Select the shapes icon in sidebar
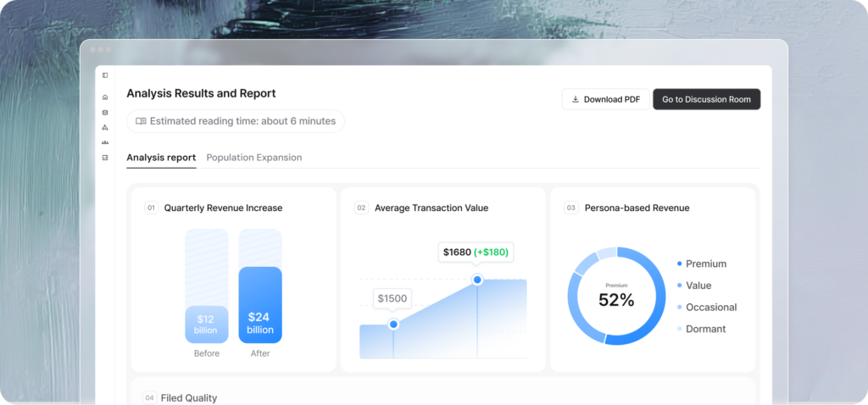The width and height of the screenshot is (868, 405). pos(105,127)
